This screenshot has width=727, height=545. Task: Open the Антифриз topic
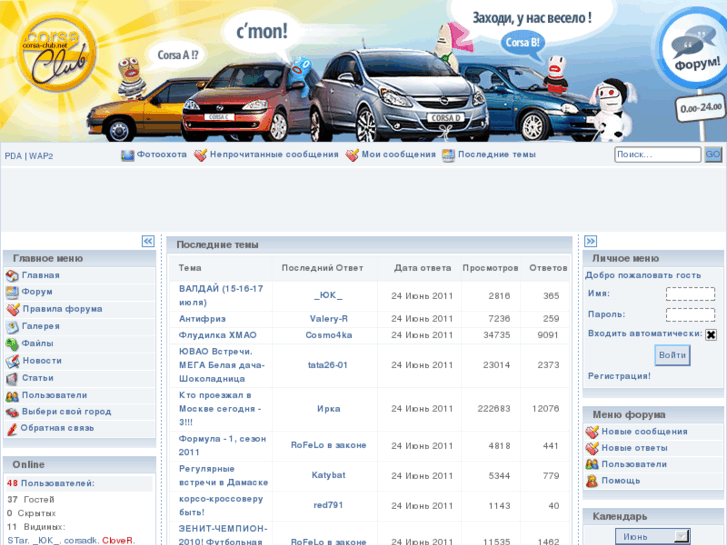[x=202, y=319]
